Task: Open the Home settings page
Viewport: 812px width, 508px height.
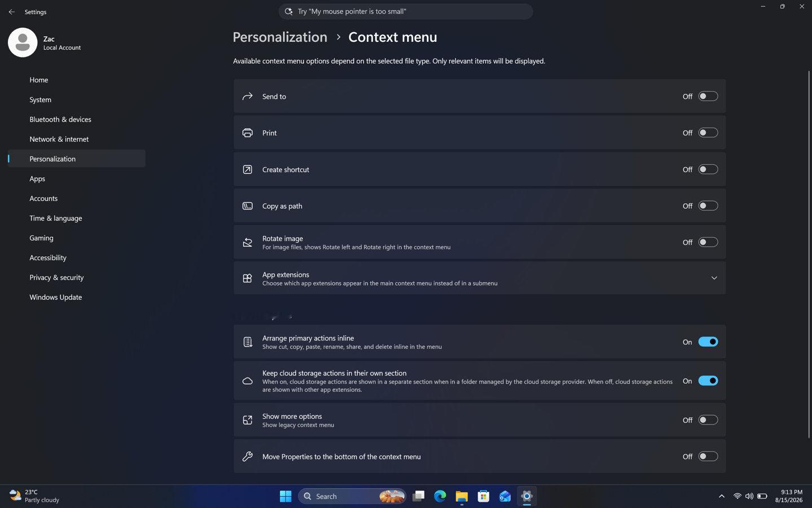Action: point(77,80)
